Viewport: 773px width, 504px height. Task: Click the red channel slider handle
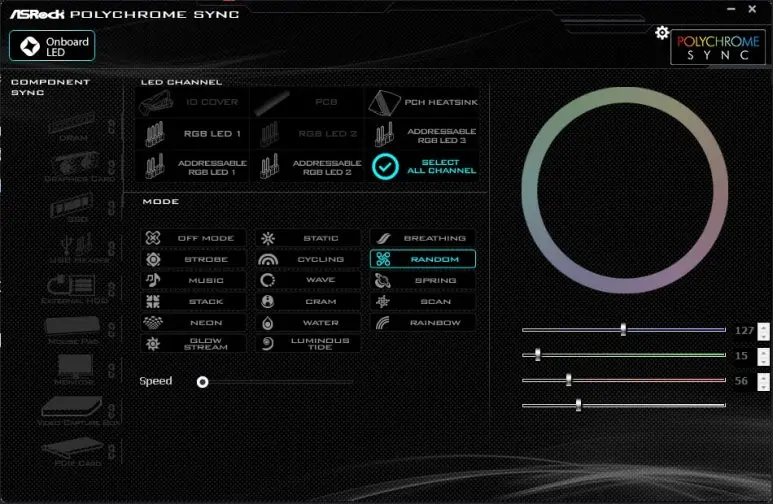568,380
